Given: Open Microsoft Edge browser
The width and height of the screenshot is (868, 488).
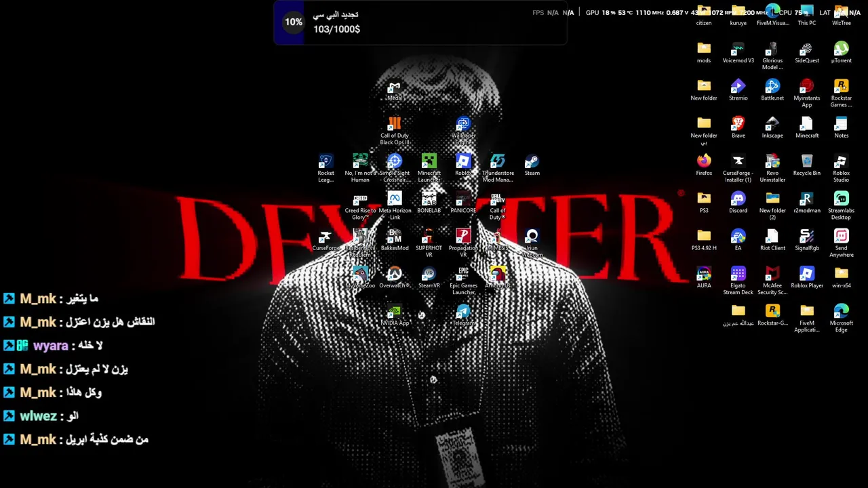Looking at the screenshot, I should pyautogui.click(x=841, y=319).
